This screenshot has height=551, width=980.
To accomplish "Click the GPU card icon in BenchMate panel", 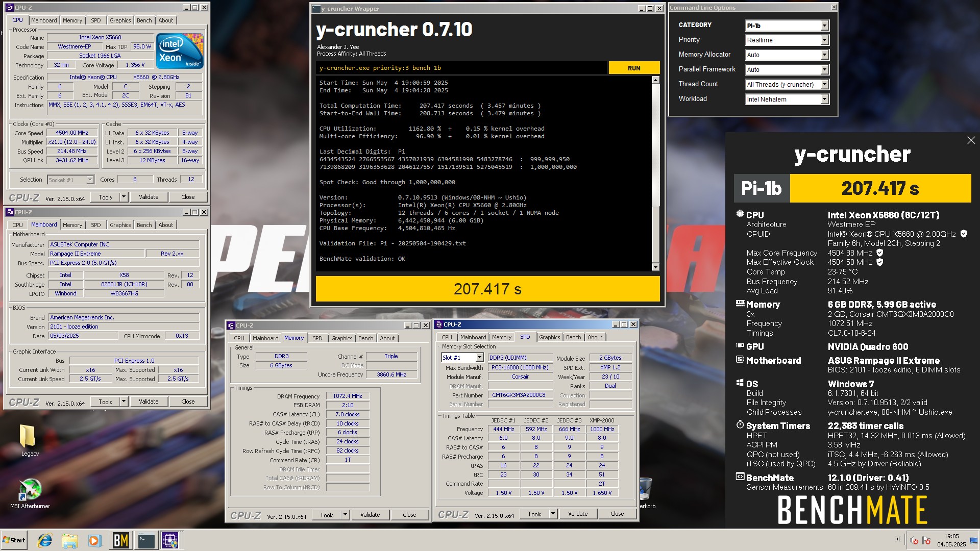I will [x=740, y=346].
